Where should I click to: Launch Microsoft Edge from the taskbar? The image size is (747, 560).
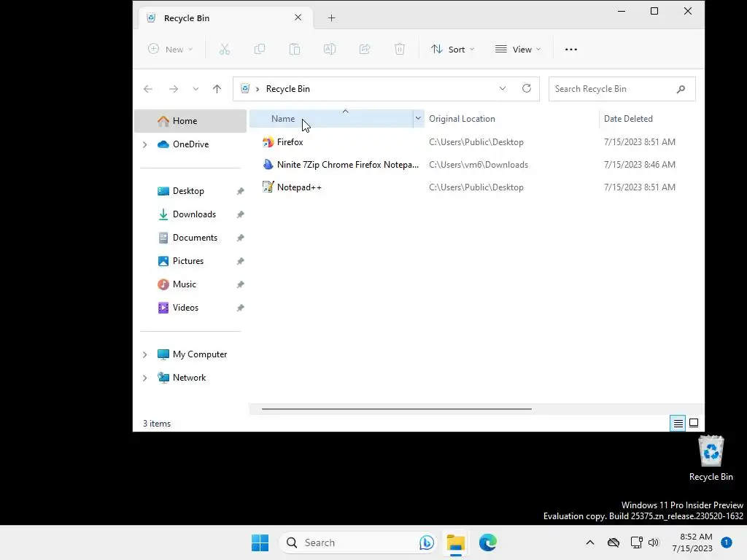[488, 542]
